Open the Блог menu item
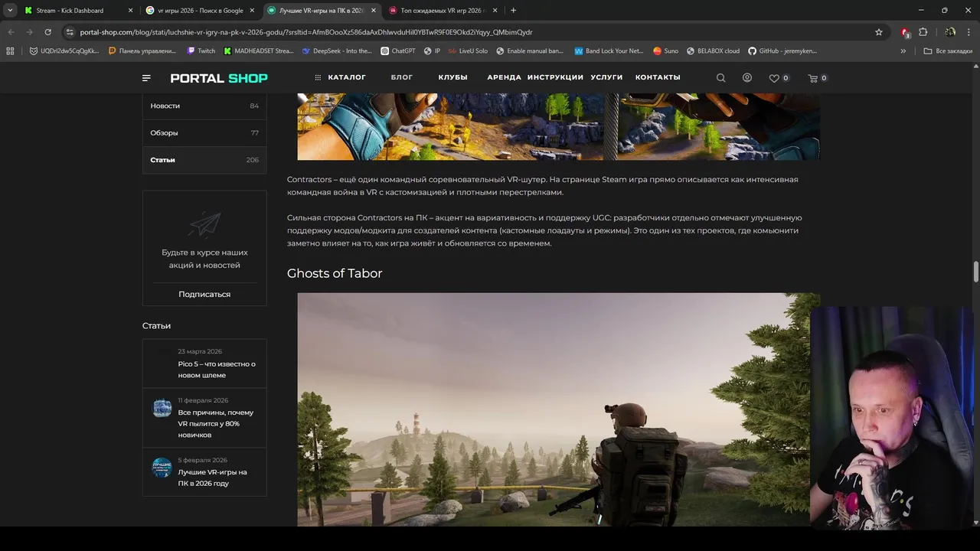 pyautogui.click(x=402, y=78)
